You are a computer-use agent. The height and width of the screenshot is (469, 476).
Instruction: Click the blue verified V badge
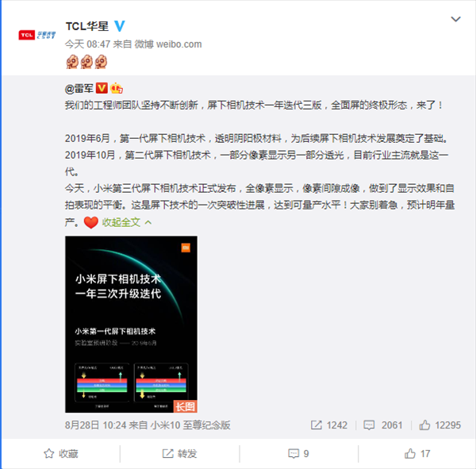pyautogui.click(x=120, y=26)
